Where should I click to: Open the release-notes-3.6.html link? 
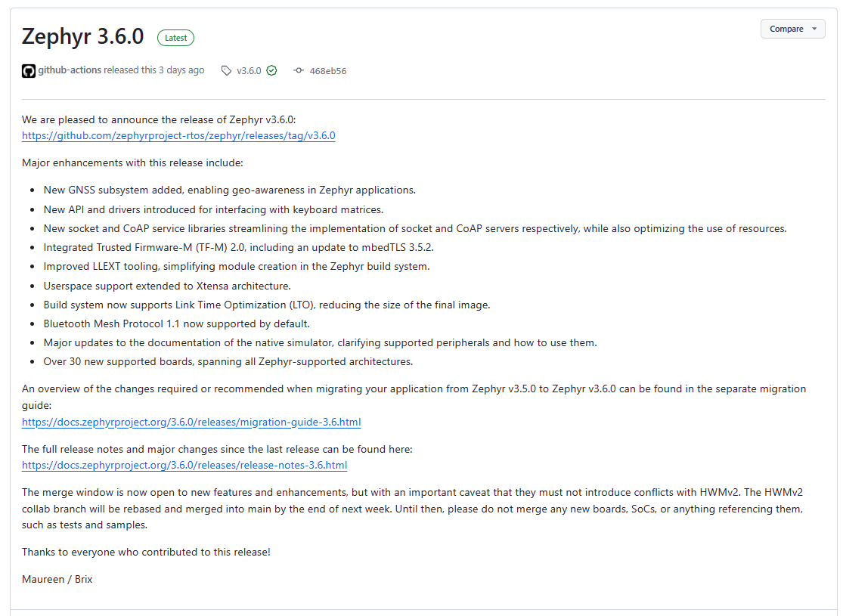pyautogui.click(x=184, y=466)
